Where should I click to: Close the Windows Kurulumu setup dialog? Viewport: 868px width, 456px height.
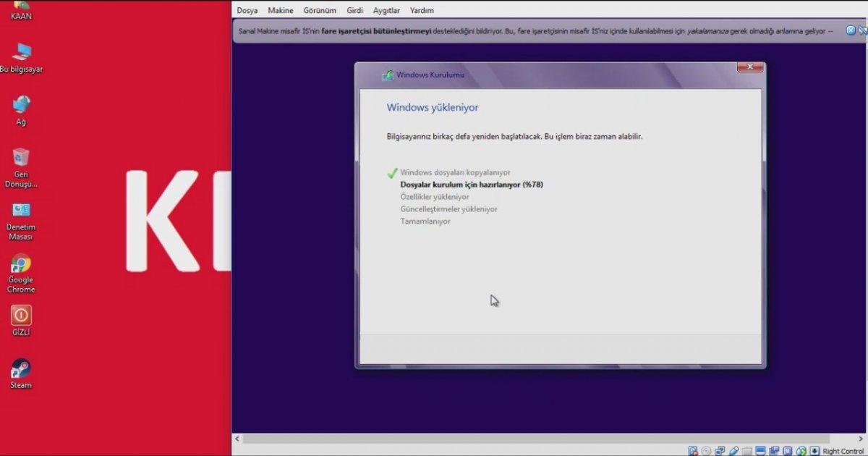pos(750,67)
